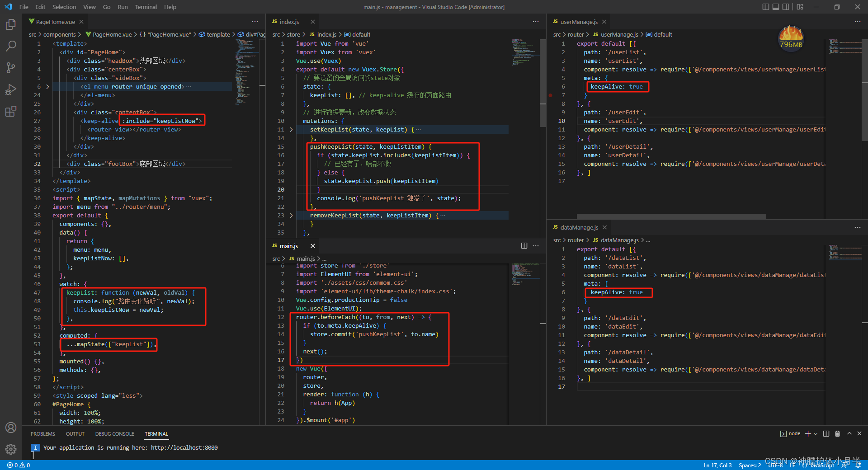This screenshot has height=470, width=868.
Task: Open the Selection menu
Action: [x=64, y=7]
